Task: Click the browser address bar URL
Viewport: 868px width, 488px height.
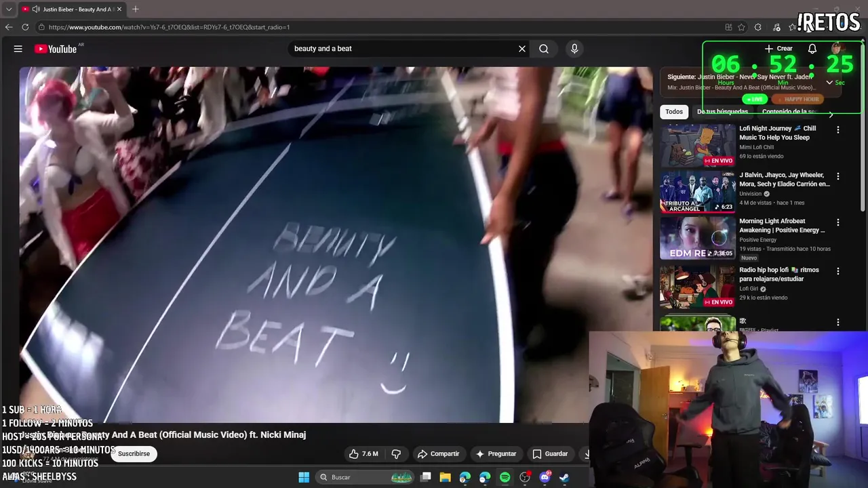Action: pos(169,27)
